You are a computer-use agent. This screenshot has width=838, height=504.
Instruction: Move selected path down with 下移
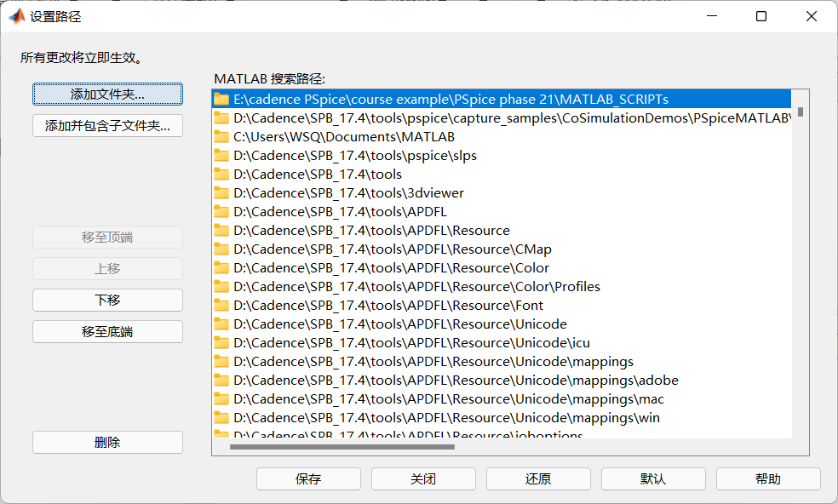(107, 300)
